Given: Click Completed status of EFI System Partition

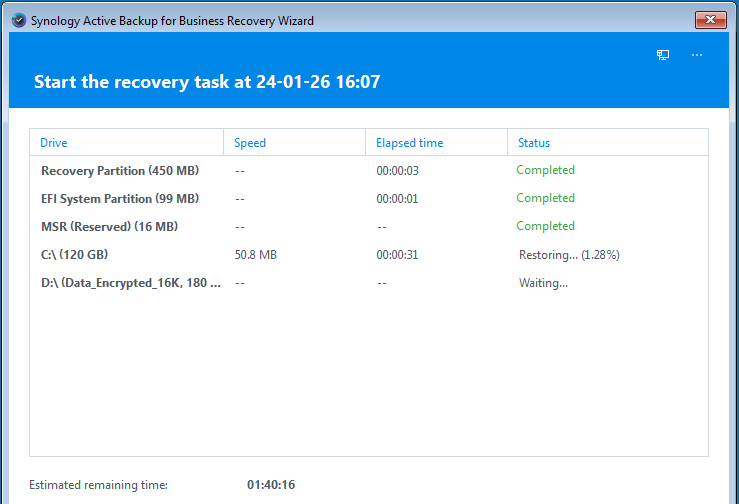Looking at the screenshot, I should 545,198.
